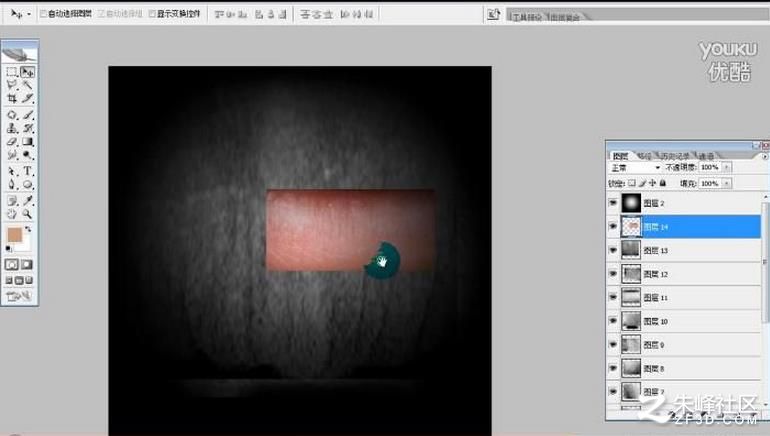Select the Ellipse shape tool
Viewport: 770px width, 436px height.
[28, 184]
